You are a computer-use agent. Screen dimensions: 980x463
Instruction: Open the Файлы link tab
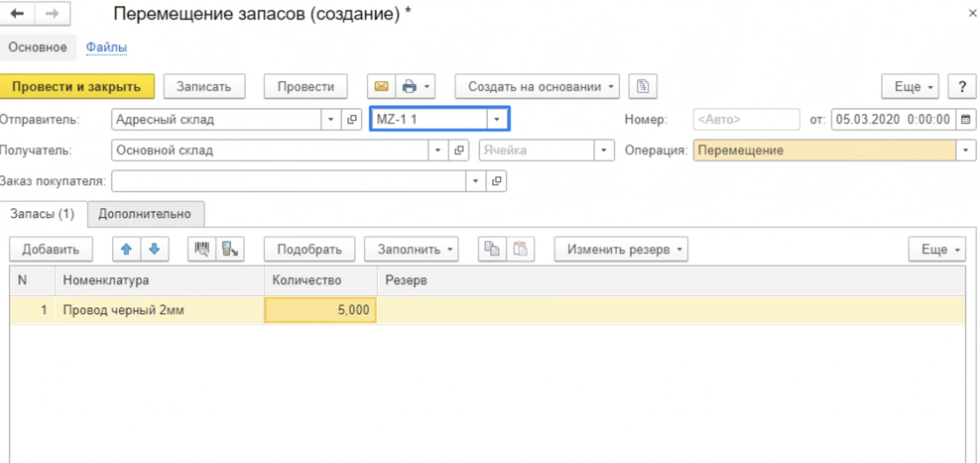pos(106,48)
